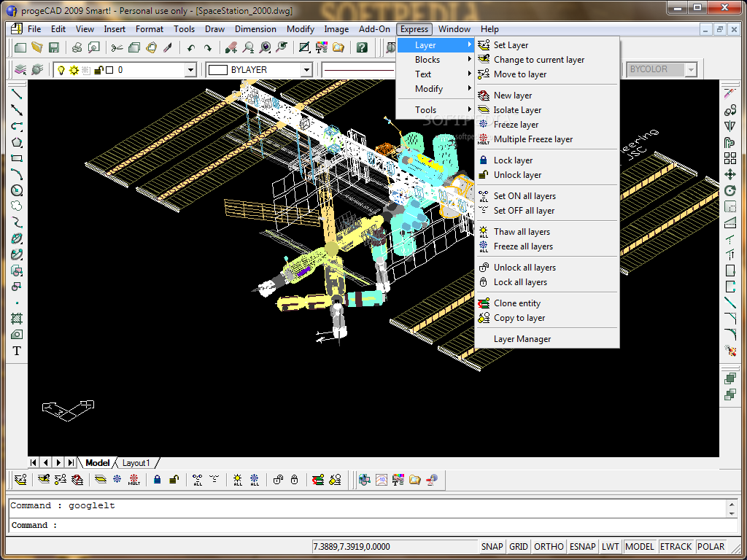
Task: Click the Pan hand icon in top toolbar
Action: click(x=231, y=47)
